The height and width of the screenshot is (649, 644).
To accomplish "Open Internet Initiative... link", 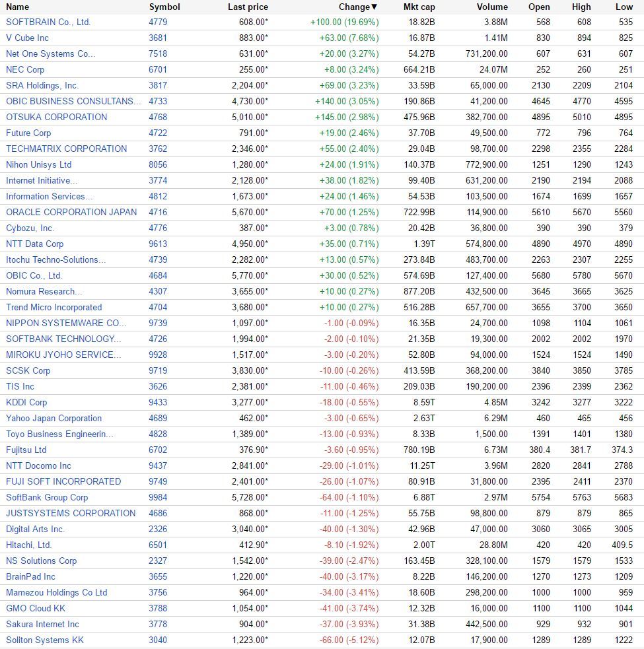I will (42, 181).
